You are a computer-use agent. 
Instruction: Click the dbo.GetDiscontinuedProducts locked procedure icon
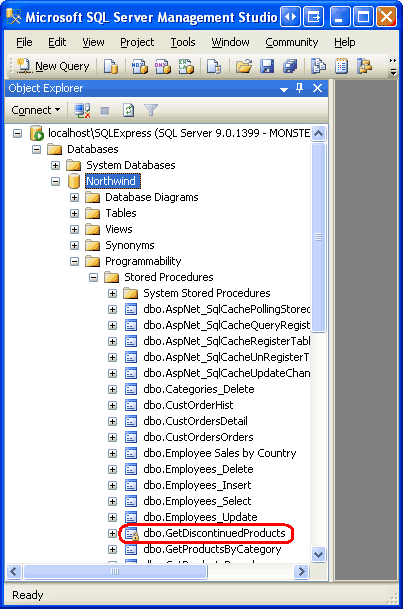click(131, 534)
